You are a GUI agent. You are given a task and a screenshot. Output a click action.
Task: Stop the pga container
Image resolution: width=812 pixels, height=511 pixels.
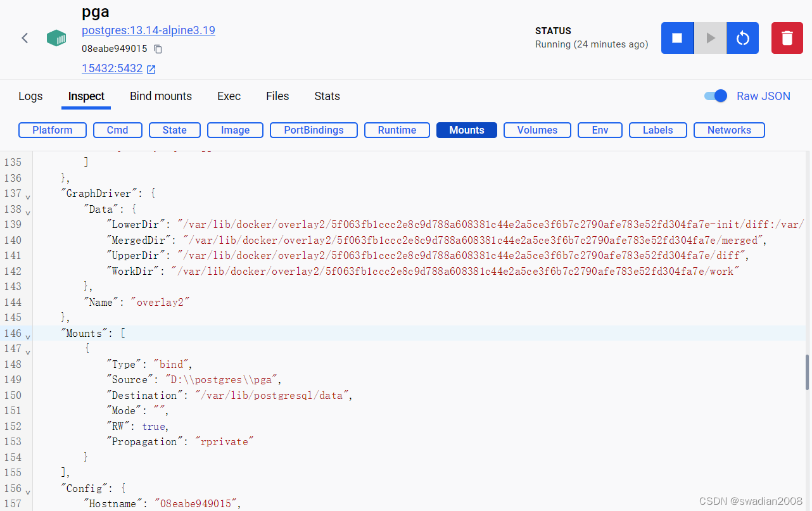click(x=677, y=38)
